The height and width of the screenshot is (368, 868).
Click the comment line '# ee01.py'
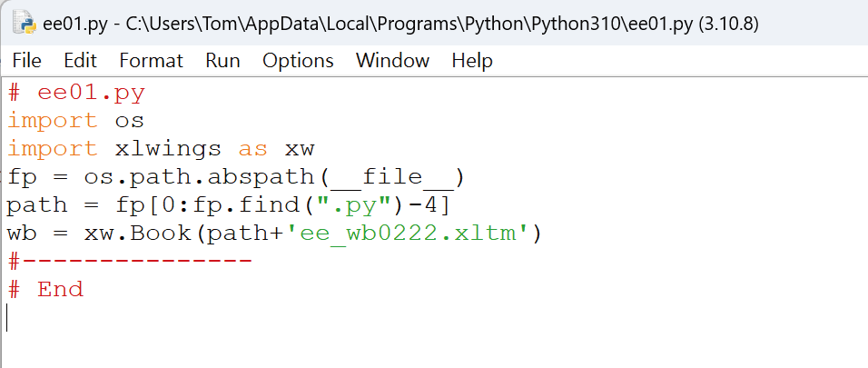click(76, 93)
